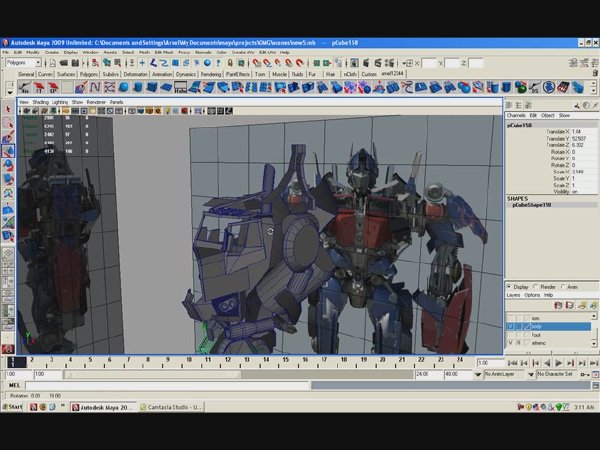The image size is (600, 450).
Task: Select the Render radio button in Layer Editor
Action: coord(536,287)
